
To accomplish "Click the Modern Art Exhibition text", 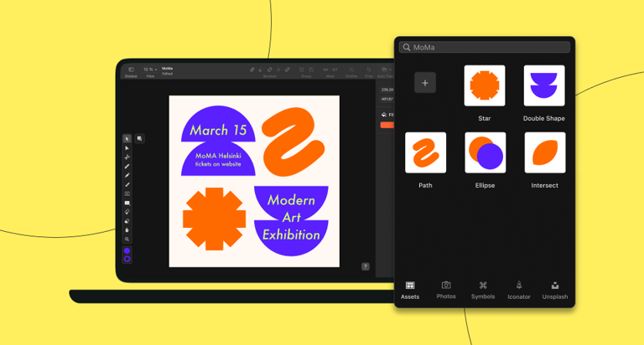I will (291, 218).
